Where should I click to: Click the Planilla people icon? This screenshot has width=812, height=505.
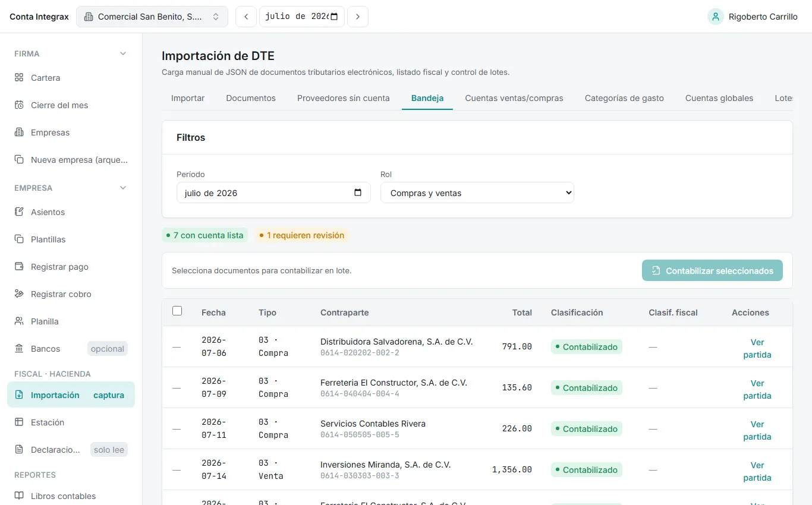[x=19, y=321]
